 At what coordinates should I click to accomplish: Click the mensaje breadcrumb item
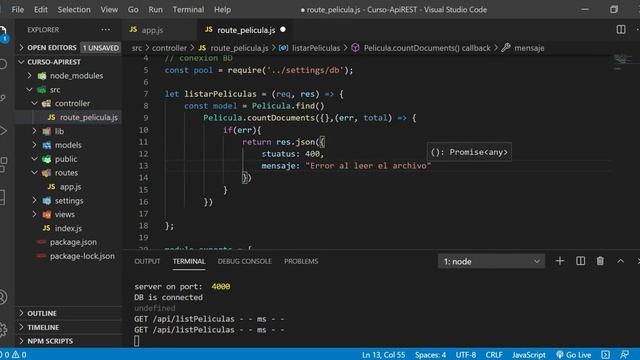coord(529,48)
